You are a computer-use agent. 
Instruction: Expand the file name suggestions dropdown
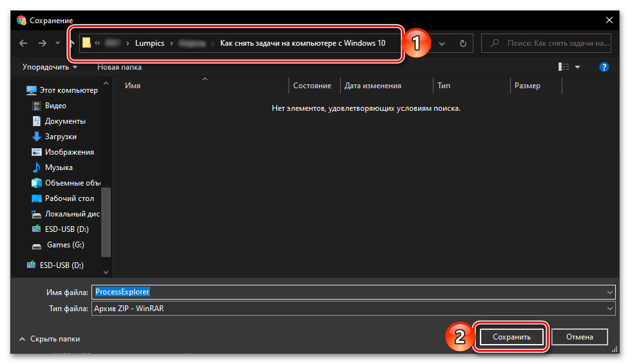coord(610,292)
